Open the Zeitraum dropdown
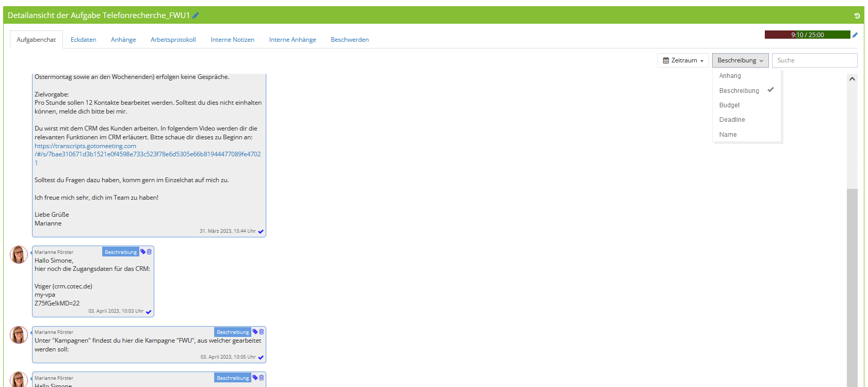 [683, 60]
